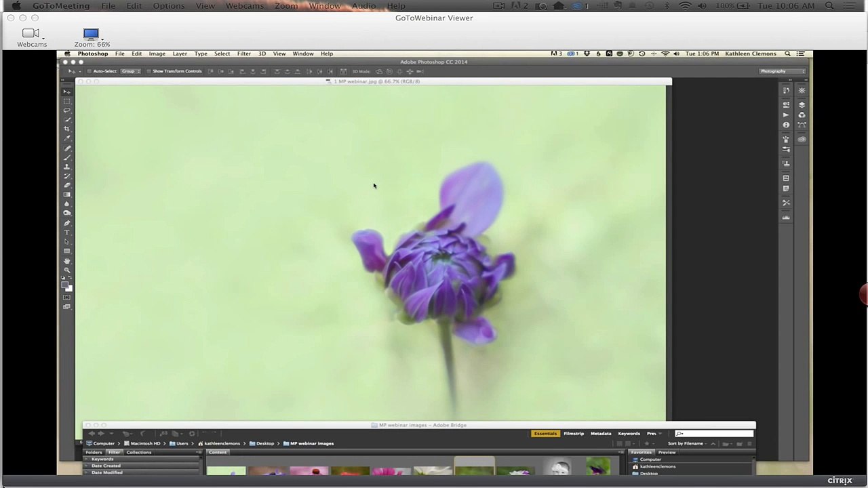Select the Zoom tool in Photoshop toolbar

pos(67,270)
